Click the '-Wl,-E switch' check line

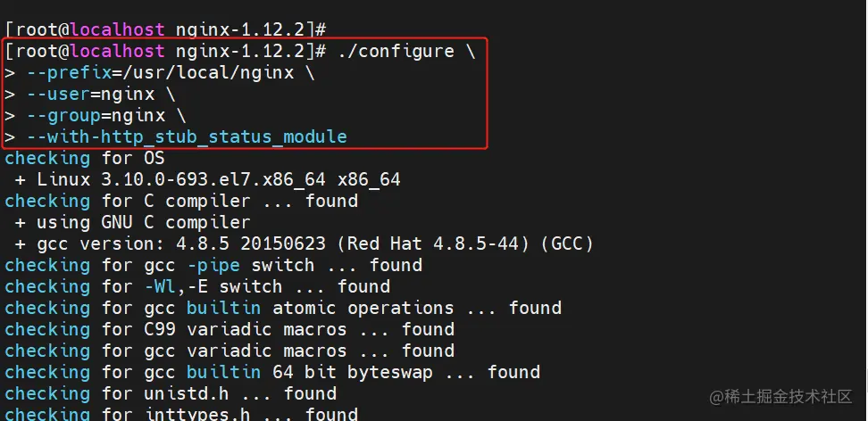tap(197, 286)
